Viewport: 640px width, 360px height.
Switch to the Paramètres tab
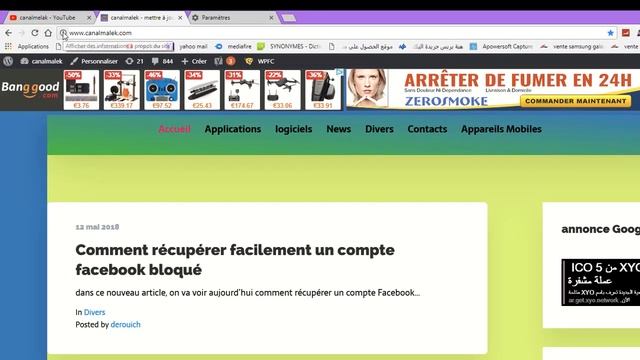tap(216, 18)
